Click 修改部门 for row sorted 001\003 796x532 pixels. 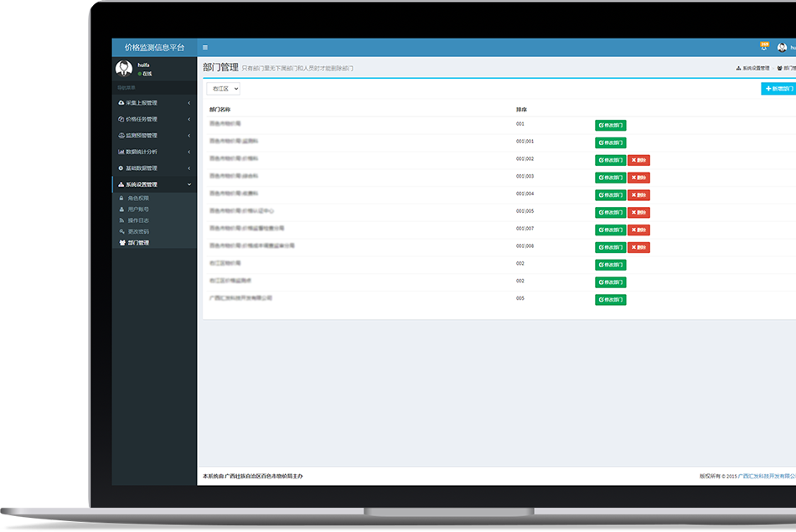click(x=610, y=178)
